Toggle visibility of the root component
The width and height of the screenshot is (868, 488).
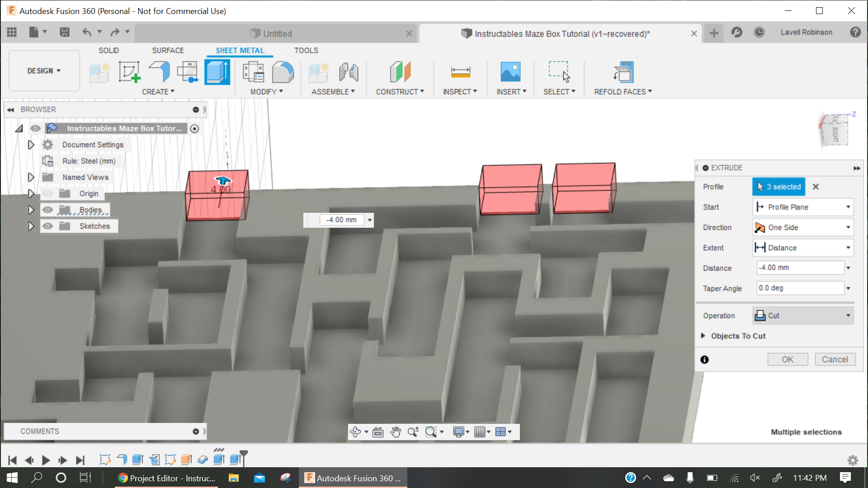(35, 128)
